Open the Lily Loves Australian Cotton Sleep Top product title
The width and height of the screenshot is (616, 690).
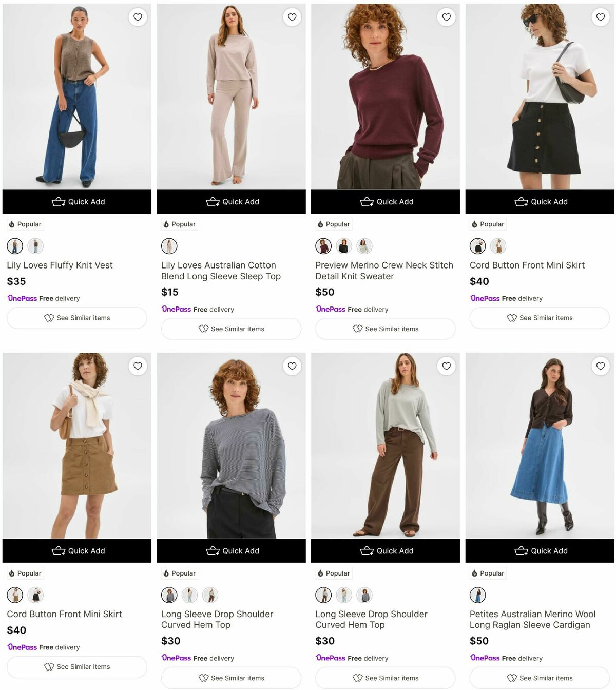(219, 271)
